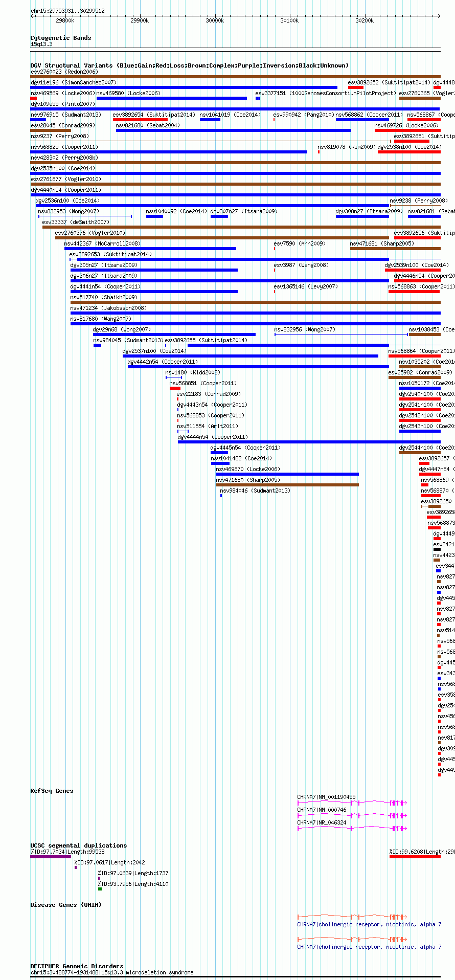
Task: Click dgv306n27 (Itsara2009) label
Action: click(x=104, y=276)
